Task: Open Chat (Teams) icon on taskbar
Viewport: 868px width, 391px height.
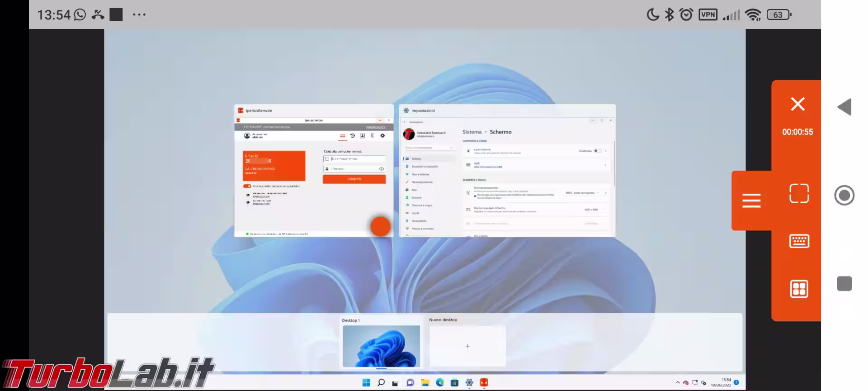Action: coord(410,383)
